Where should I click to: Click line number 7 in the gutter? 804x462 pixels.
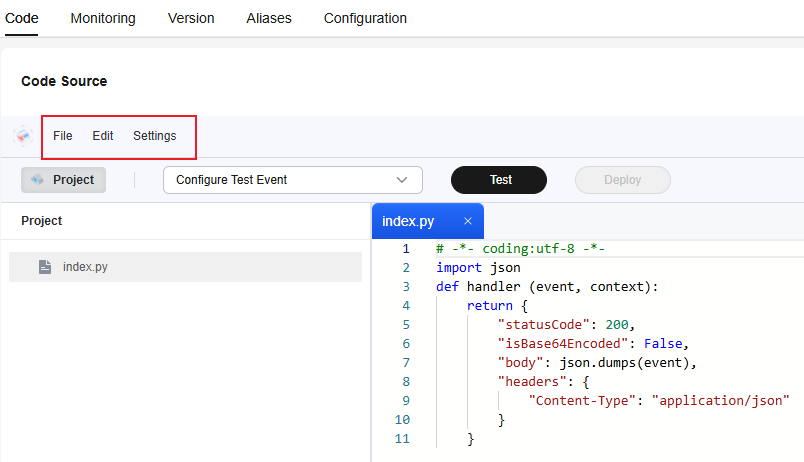click(406, 363)
